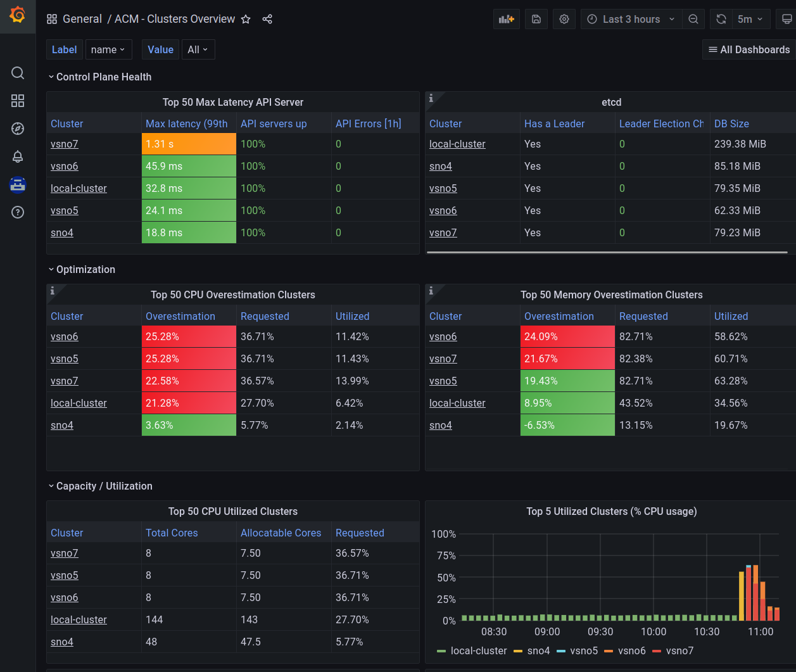This screenshot has width=796, height=672.
Task: Click the zoom out time range icon
Action: pos(693,19)
